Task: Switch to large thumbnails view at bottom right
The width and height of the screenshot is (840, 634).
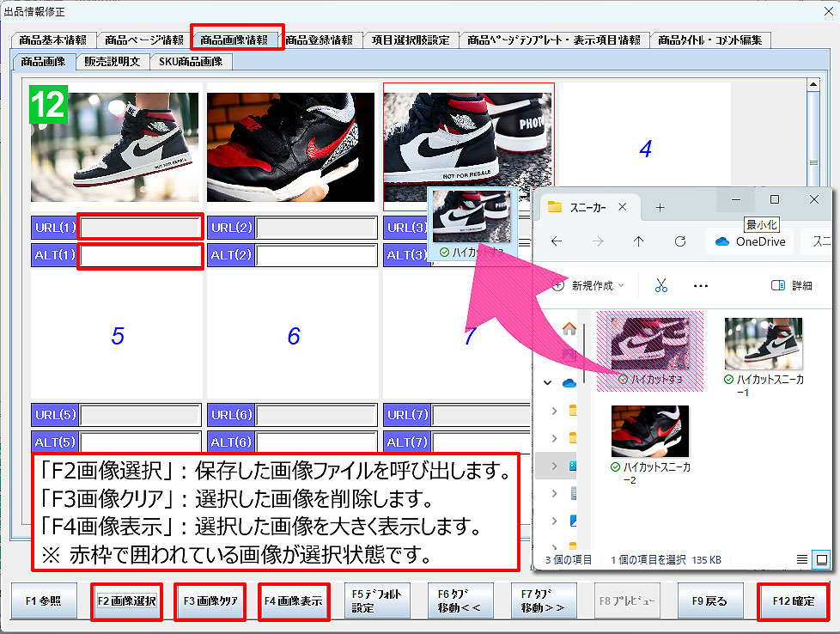Action: click(x=821, y=559)
